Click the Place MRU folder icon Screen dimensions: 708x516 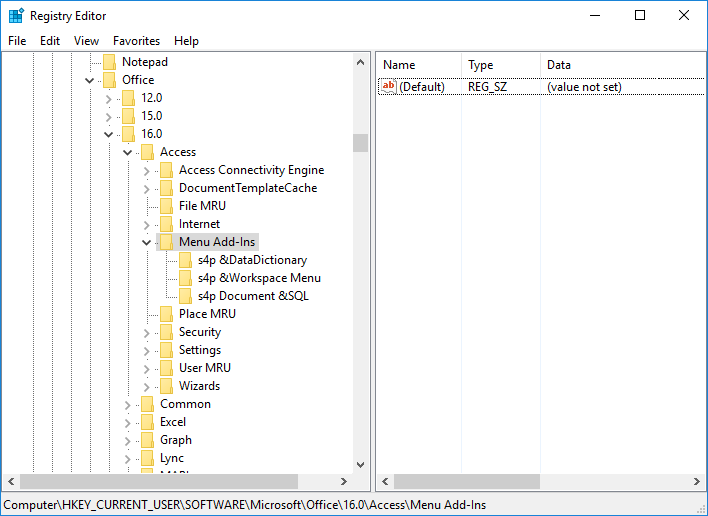(x=166, y=314)
